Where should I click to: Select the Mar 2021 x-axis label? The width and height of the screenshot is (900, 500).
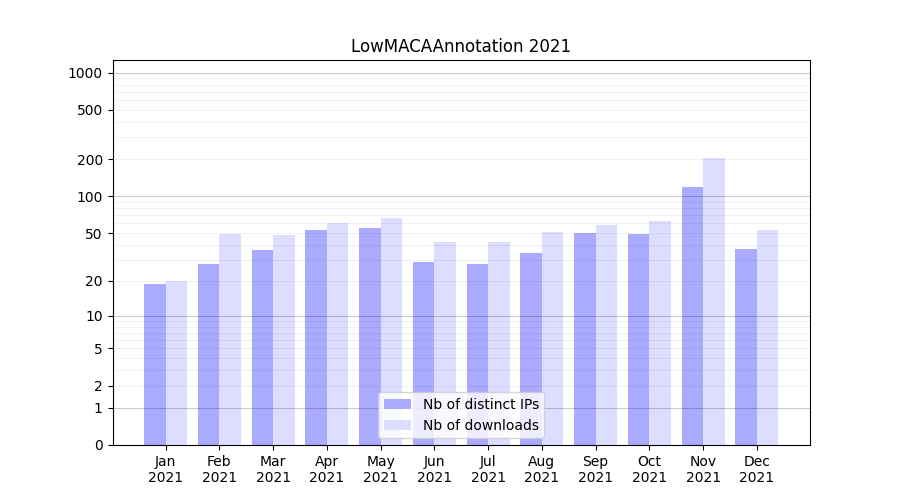273,469
